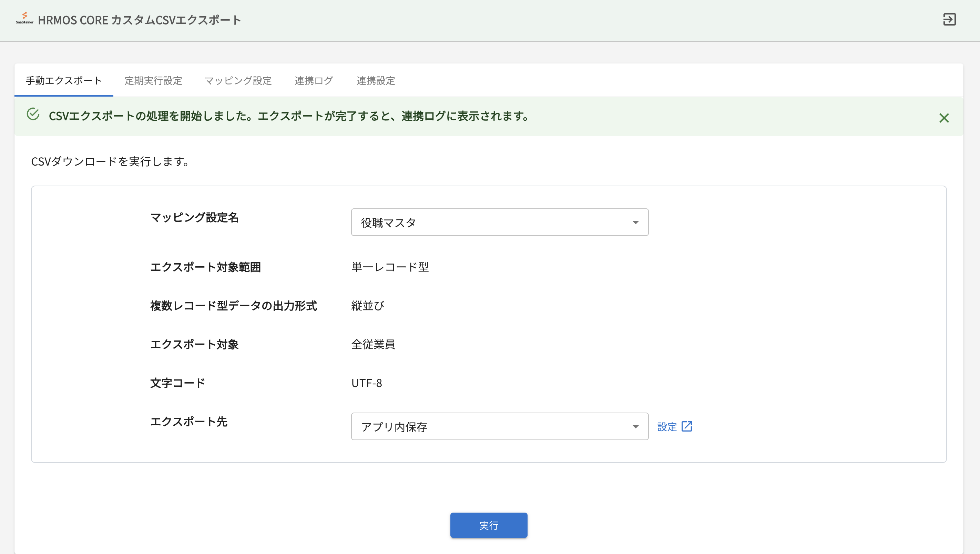Click the アプリ内保存 combo box text
Viewport: 980px width, 554px height.
click(394, 427)
